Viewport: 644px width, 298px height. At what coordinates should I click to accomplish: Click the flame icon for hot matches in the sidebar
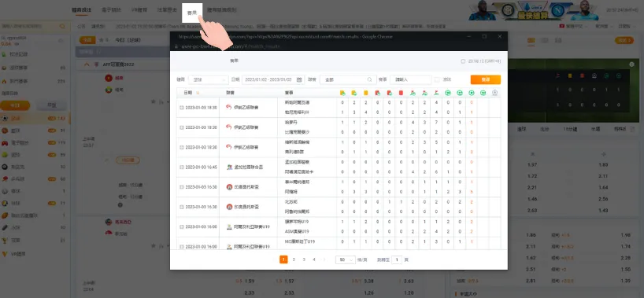(4, 81)
